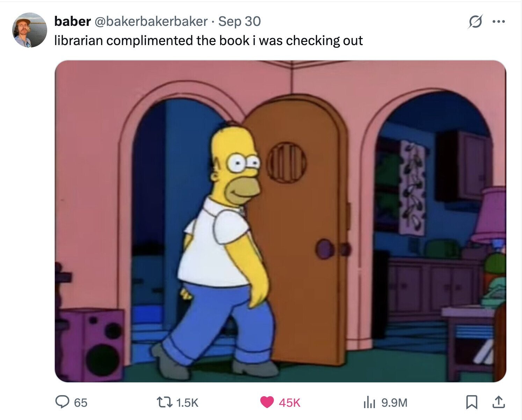Open baber's profile avatar photo
Image resolution: width=522 pixels, height=420 pixels.
30,30
